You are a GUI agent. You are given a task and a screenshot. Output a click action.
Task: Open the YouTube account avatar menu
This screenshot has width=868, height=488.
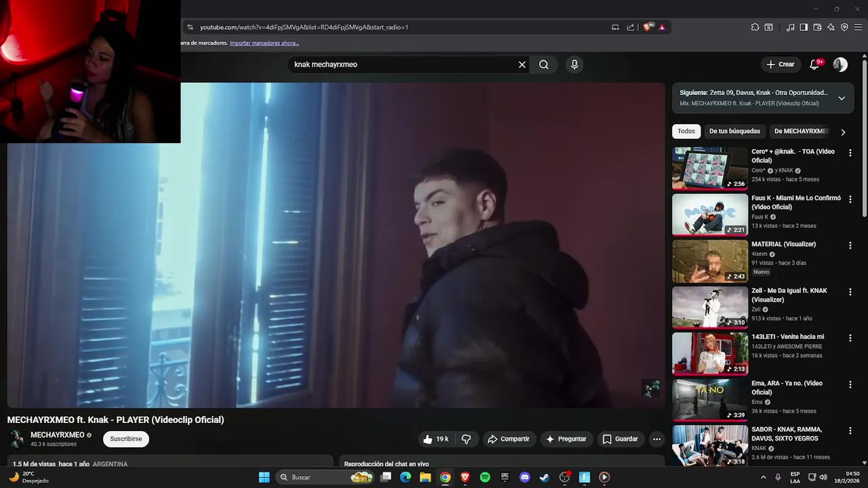[x=840, y=64]
